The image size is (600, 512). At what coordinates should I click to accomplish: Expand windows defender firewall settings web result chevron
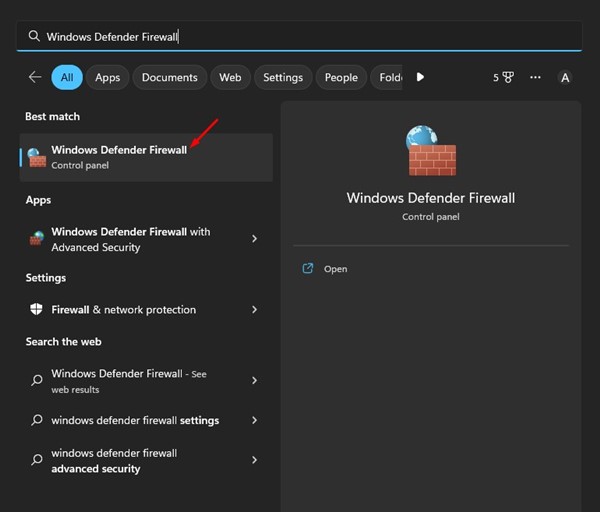click(x=254, y=420)
